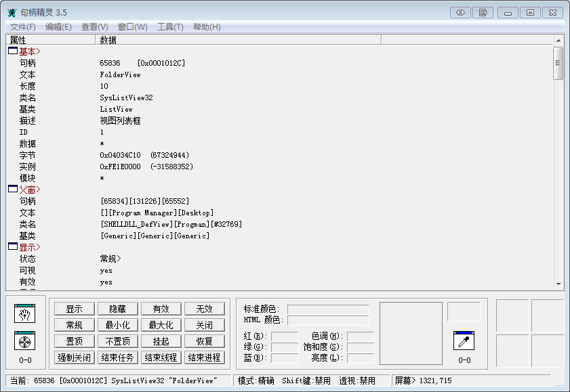Open the 帮助(H) menu
The image size is (570, 392).
207,27
